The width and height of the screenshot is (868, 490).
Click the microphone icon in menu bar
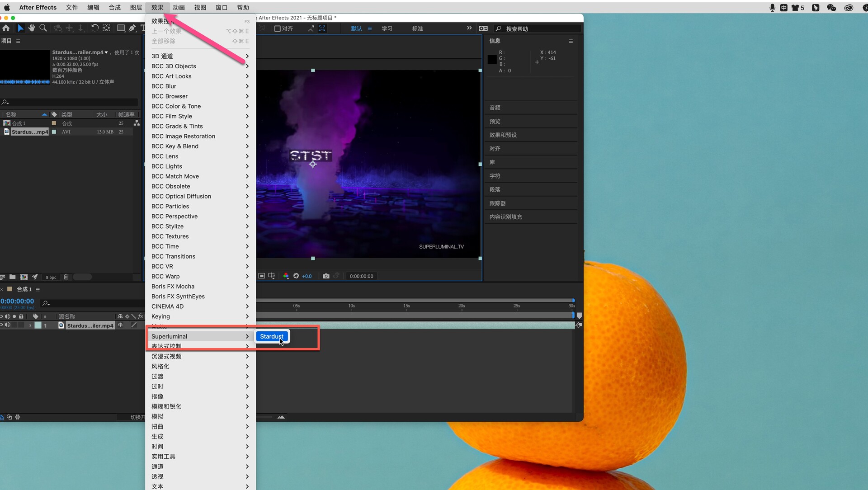(x=772, y=7)
